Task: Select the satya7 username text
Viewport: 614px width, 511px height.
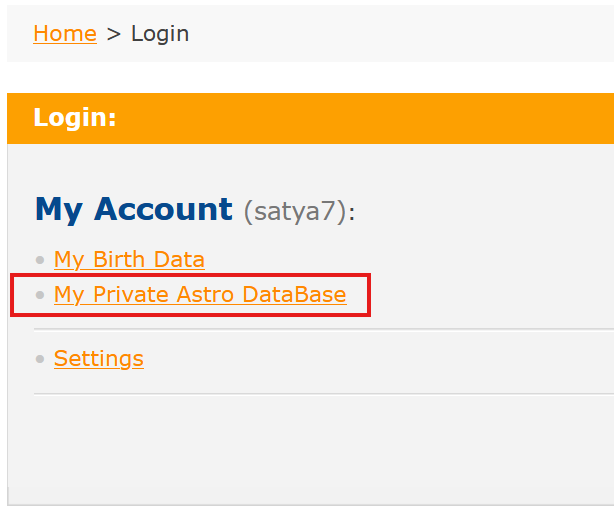Action: (x=297, y=212)
